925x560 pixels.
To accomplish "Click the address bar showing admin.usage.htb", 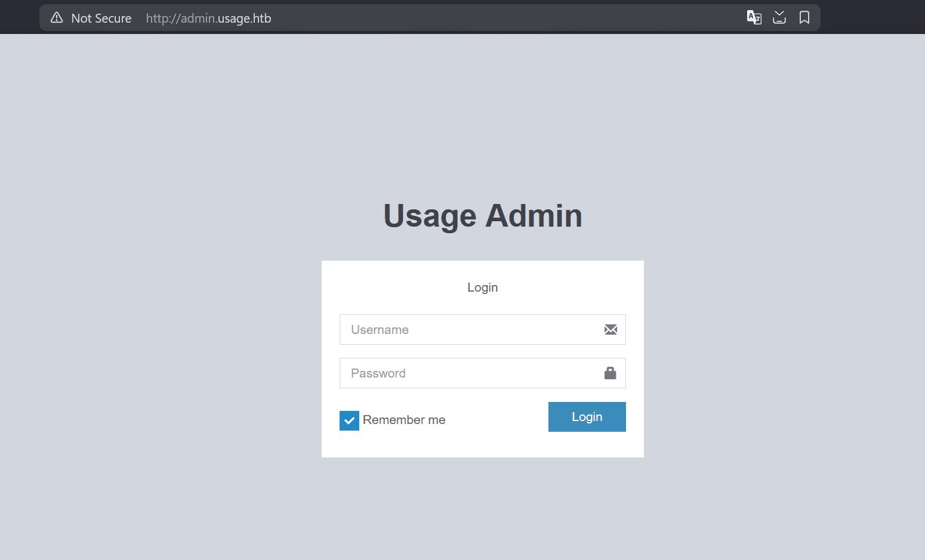I will [208, 18].
